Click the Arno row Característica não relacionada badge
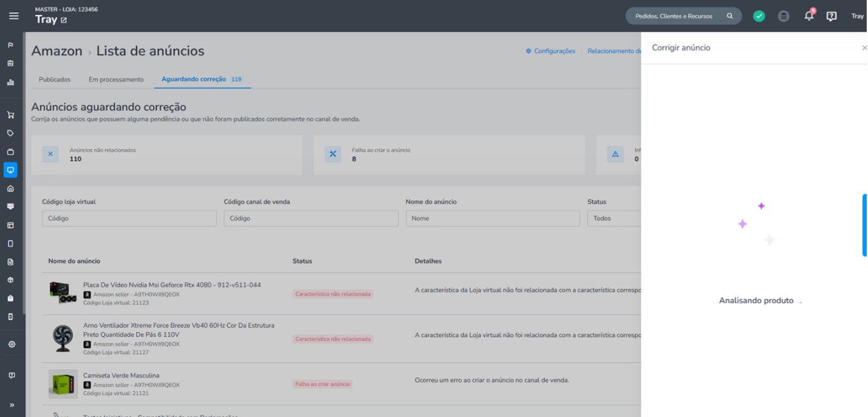Viewport: 868px width, 417px height. point(333,339)
